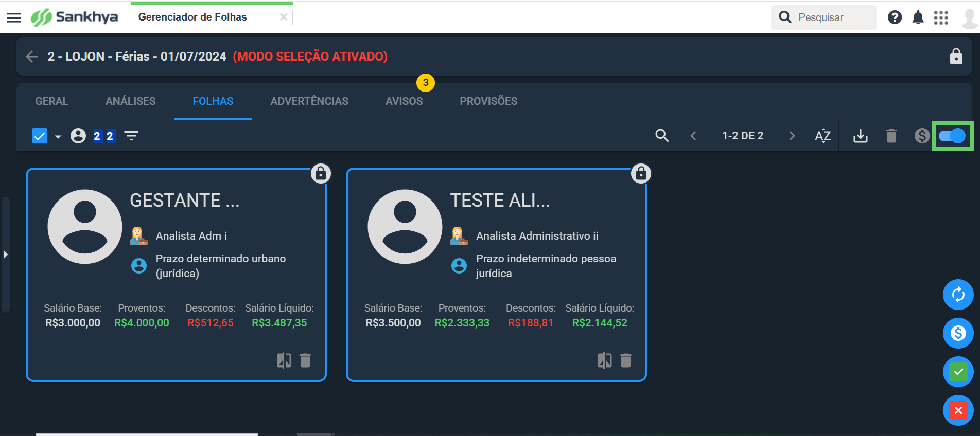Viewport: 980px width, 436px height.
Task: Switch to the ADVERTÊNCIAS tab
Action: [x=309, y=101]
